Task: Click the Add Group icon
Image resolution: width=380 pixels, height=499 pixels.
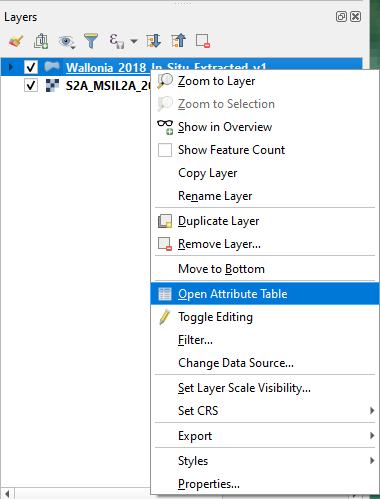Action: (41, 41)
